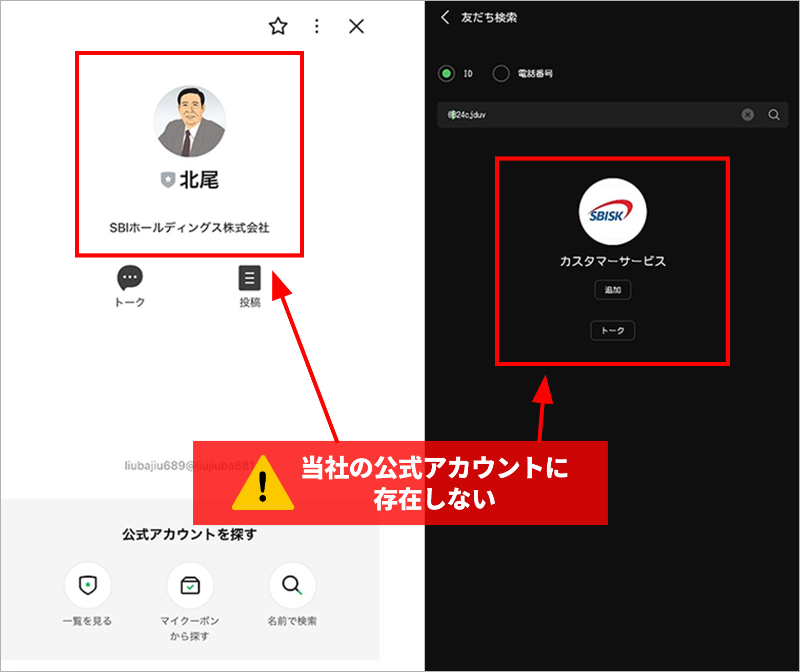Open the 投稿 posts icon

click(250, 278)
